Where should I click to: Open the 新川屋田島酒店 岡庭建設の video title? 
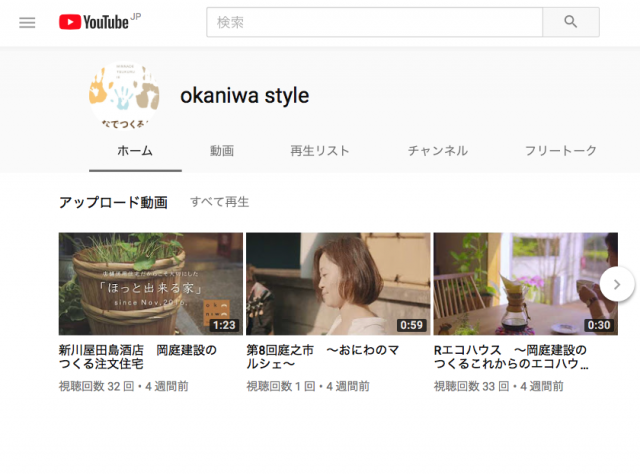[138, 357]
